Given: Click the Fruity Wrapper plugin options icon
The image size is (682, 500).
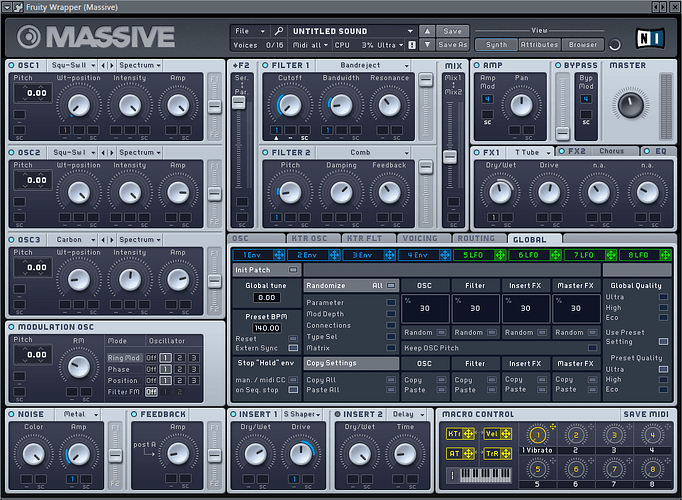Looking at the screenshot, I should [18, 7].
